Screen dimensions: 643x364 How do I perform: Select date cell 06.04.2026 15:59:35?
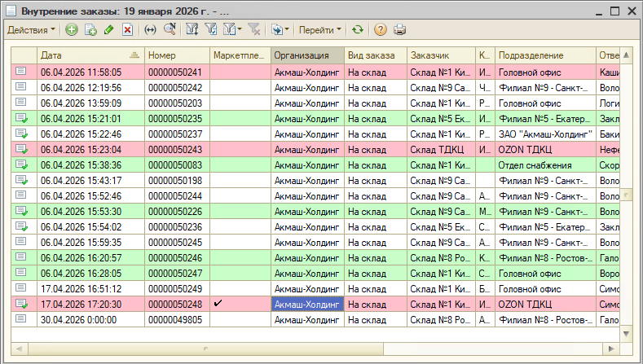tap(90, 243)
